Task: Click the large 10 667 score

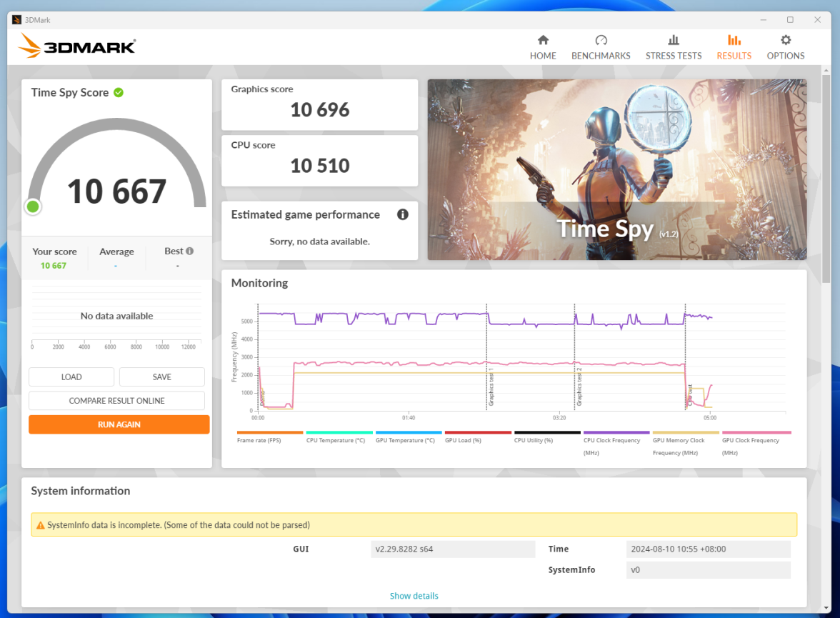Action: click(x=117, y=191)
